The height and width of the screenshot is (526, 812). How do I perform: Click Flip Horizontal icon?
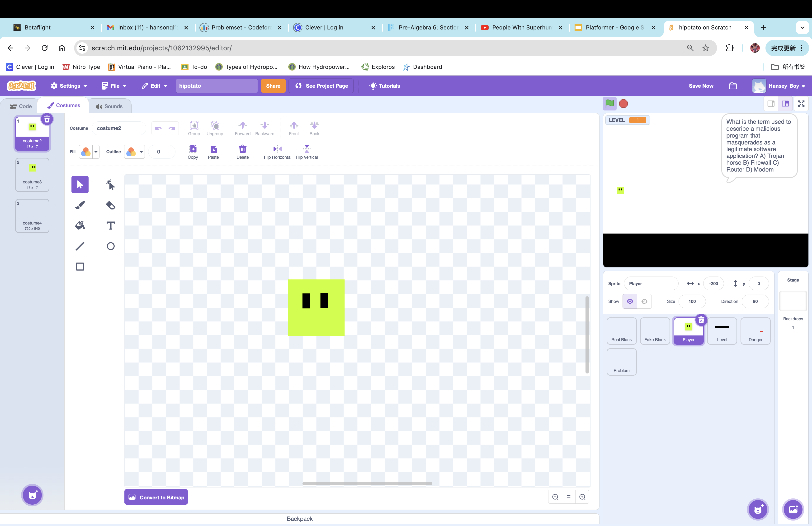(x=277, y=149)
